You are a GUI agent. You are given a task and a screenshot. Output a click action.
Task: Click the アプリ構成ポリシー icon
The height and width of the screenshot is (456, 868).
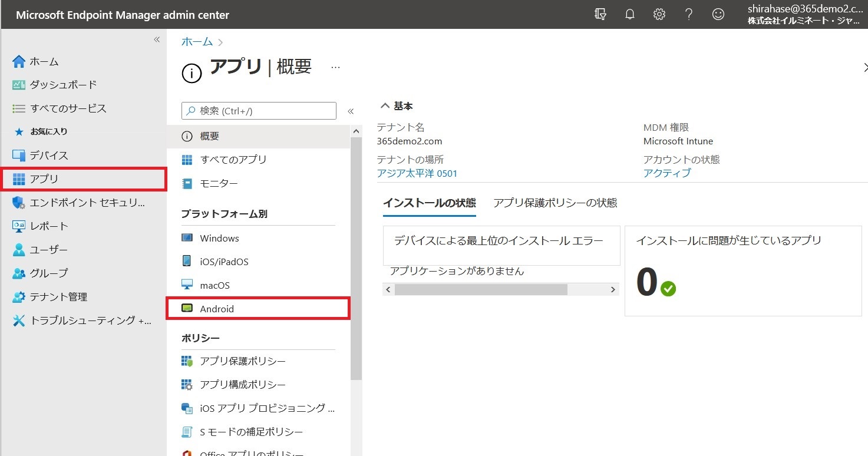[187, 385]
